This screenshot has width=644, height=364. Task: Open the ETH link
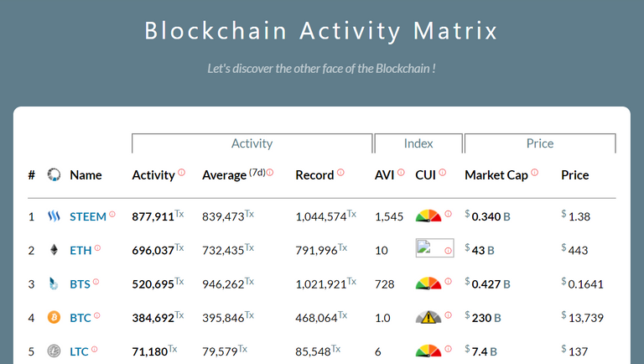click(80, 250)
